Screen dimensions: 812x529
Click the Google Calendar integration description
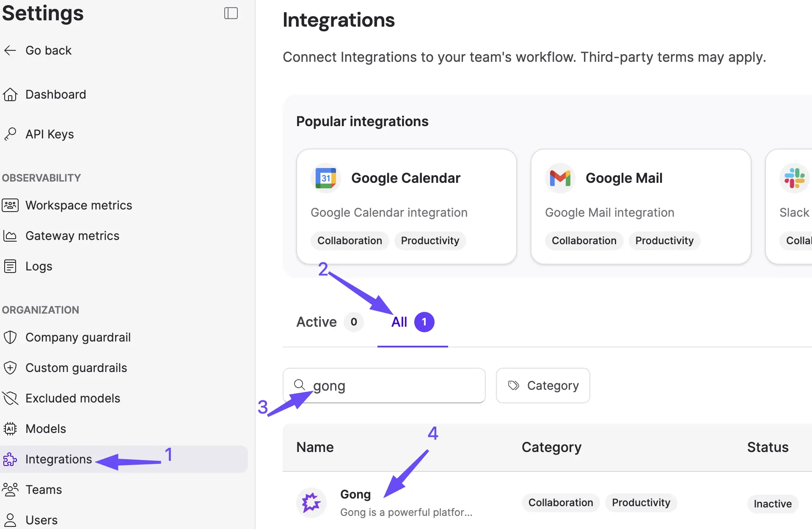pyautogui.click(x=389, y=212)
